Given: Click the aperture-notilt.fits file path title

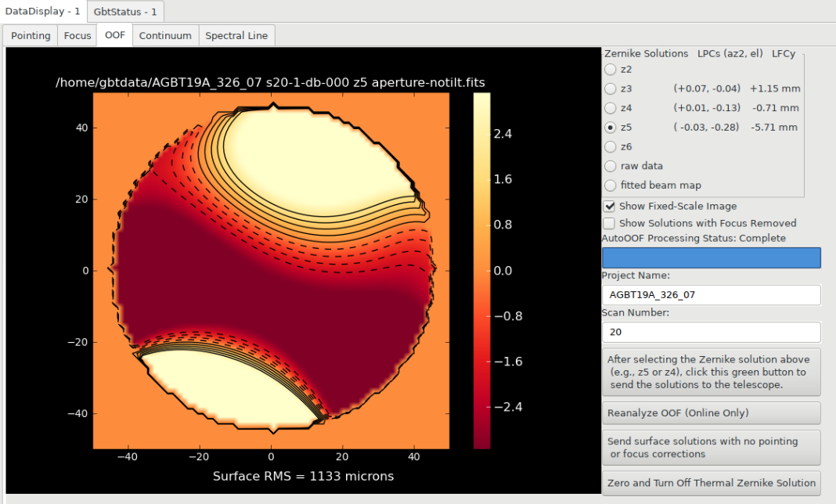Looking at the screenshot, I should click(270, 83).
